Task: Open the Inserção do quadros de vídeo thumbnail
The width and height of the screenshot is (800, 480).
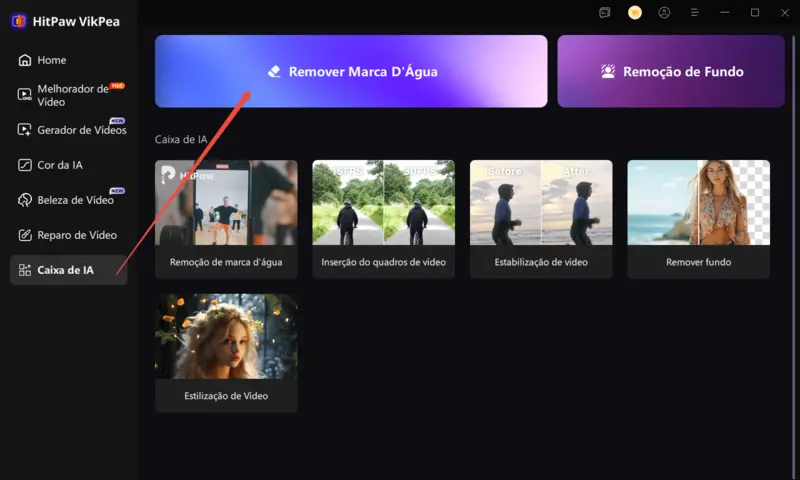Action: pyautogui.click(x=383, y=203)
